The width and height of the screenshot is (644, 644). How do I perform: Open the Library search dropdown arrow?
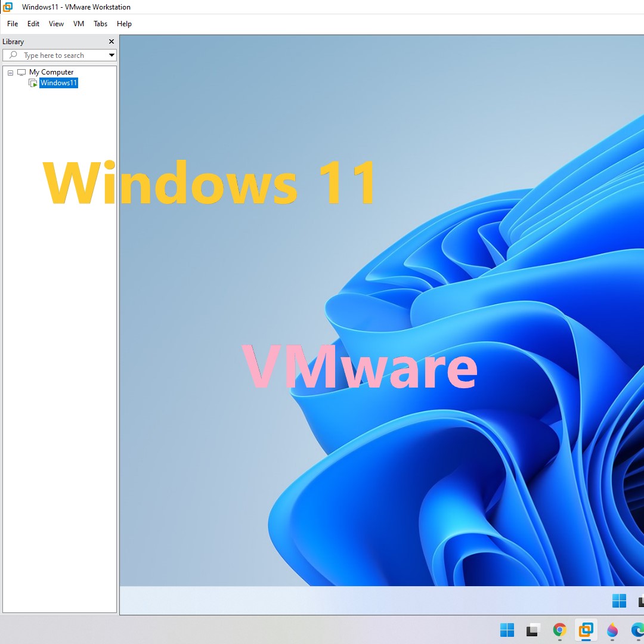112,55
